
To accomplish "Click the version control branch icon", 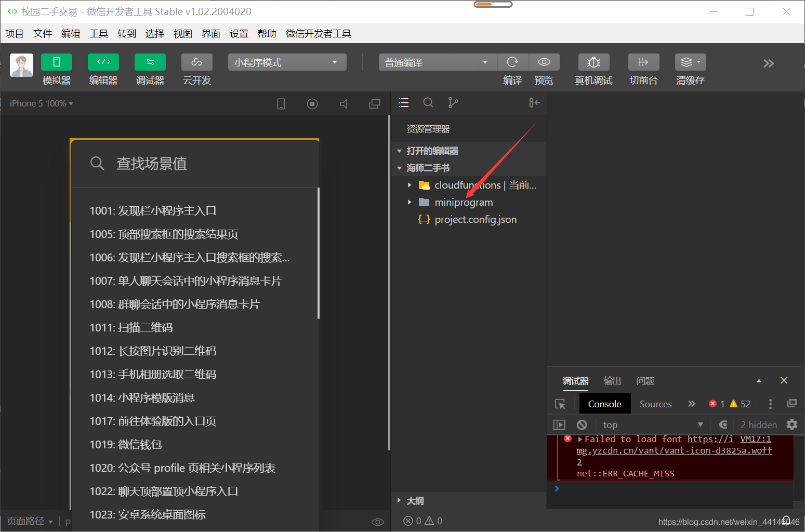I will click(x=453, y=102).
